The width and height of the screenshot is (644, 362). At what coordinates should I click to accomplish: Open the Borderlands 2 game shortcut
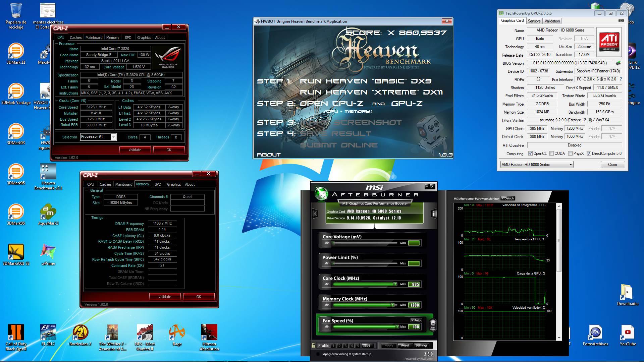[x=80, y=335]
